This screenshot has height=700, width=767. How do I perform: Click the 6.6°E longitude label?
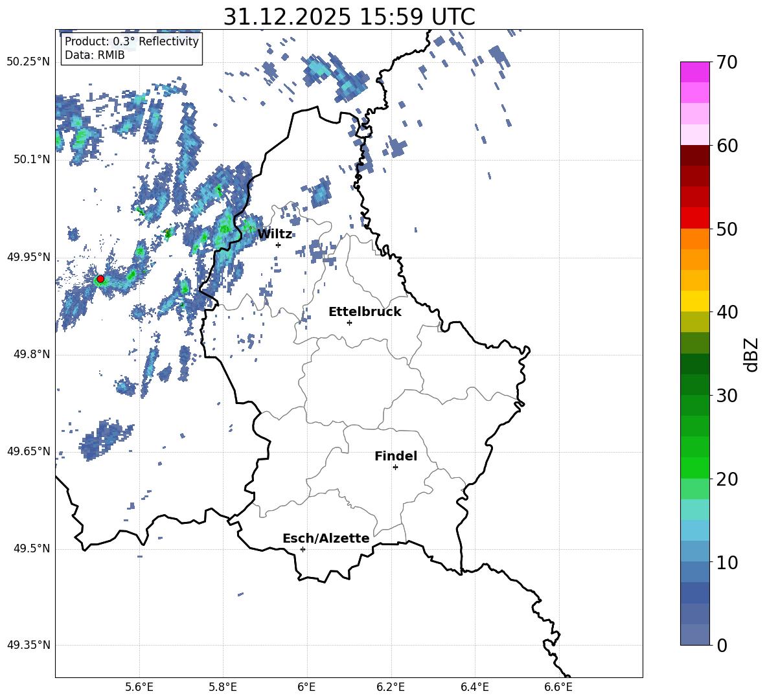click(558, 688)
